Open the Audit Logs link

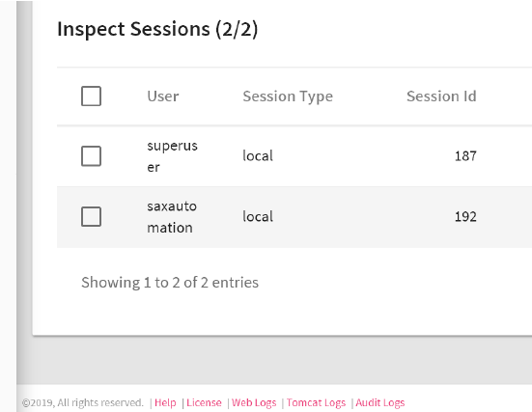pos(380,402)
